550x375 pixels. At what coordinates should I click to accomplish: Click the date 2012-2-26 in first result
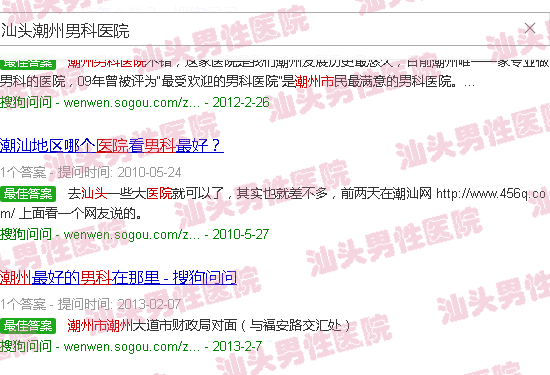(x=241, y=102)
